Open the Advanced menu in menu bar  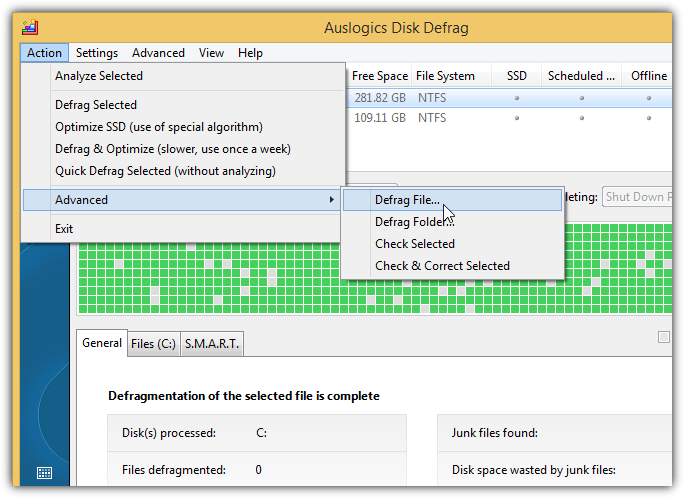[x=158, y=53]
